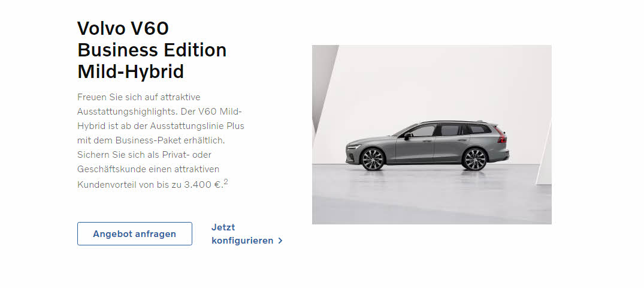Click the red tail light of the car
The image size is (644, 288).
(501, 137)
